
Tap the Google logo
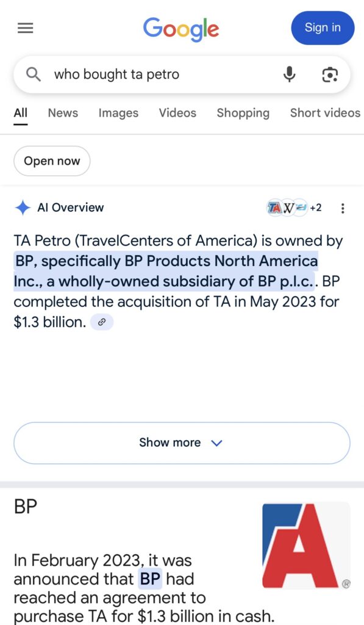coord(181,29)
